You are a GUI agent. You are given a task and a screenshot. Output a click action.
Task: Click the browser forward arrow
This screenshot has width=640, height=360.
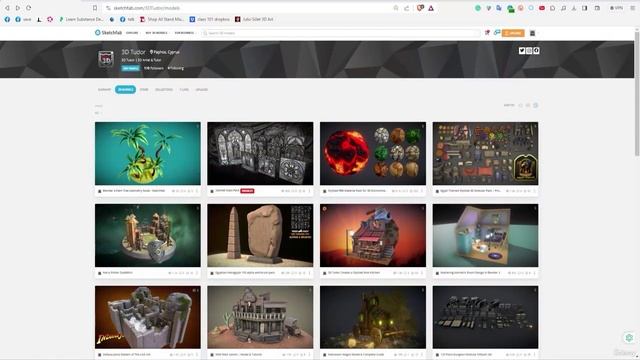[x=18, y=8]
